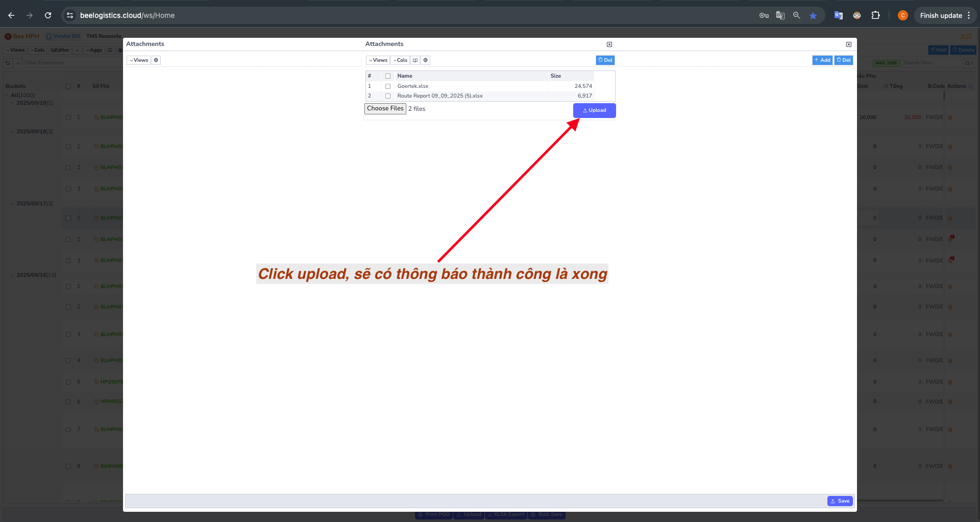
Task: Toggle the select-all checkbox in the Name header
Action: click(388, 76)
